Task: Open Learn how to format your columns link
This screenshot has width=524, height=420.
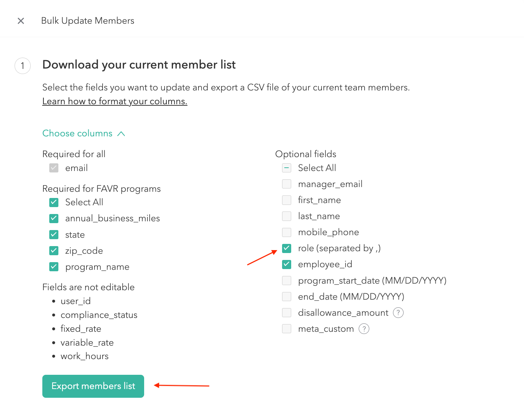Action: coord(115,101)
